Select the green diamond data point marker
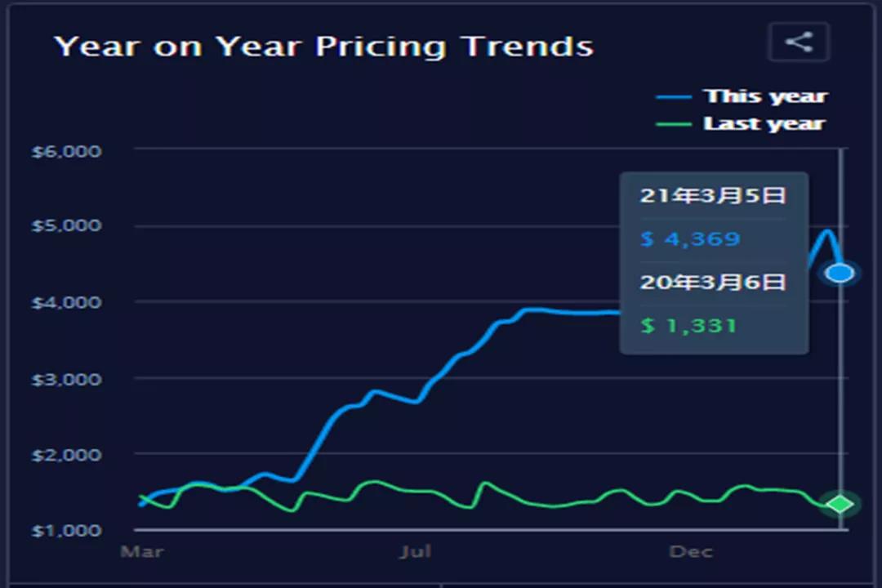 click(840, 504)
